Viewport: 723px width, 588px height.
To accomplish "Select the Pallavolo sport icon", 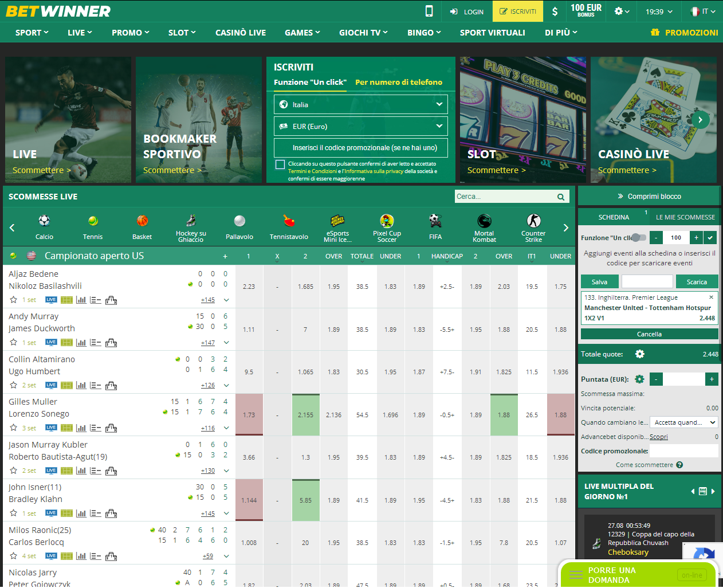I will point(239,221).
